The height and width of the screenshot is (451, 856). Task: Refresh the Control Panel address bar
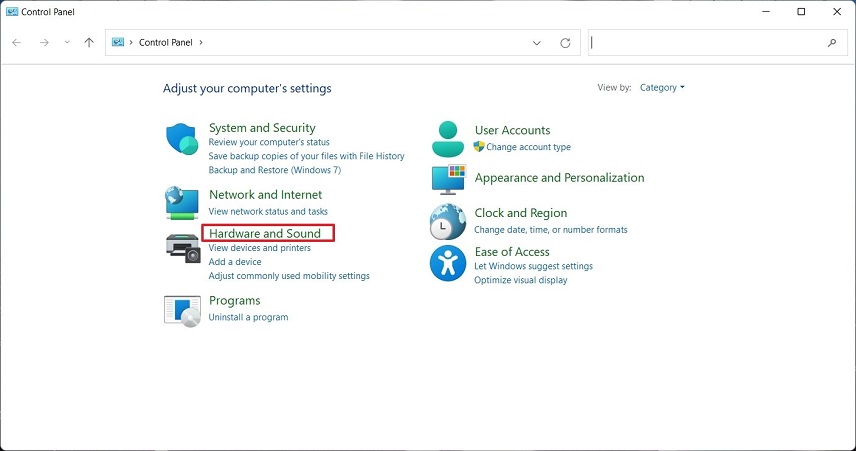(565, 43)
